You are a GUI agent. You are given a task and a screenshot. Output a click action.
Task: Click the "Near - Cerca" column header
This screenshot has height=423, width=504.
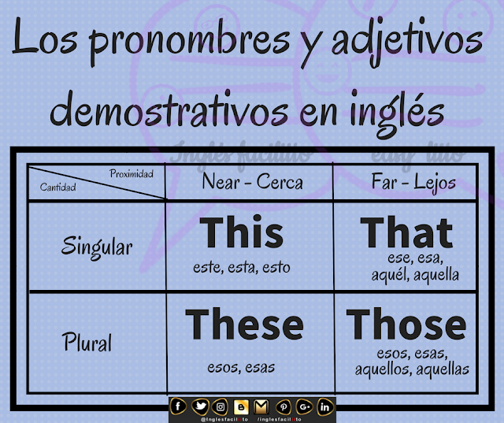click(252, 182)
